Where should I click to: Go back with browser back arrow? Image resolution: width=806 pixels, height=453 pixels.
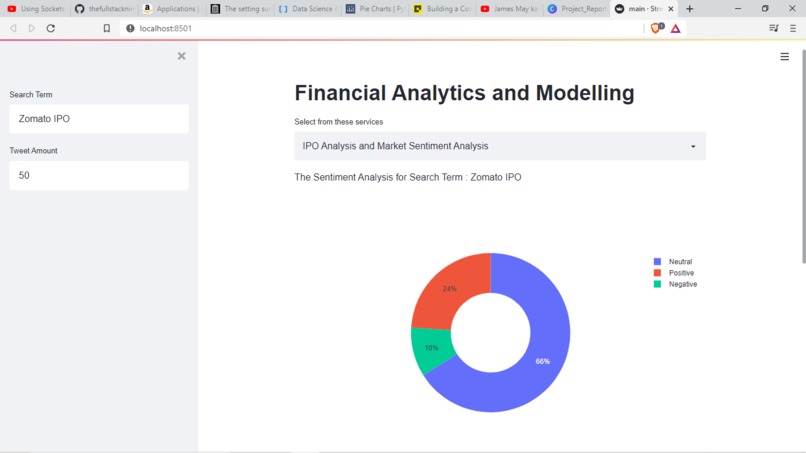click(13, 28)
